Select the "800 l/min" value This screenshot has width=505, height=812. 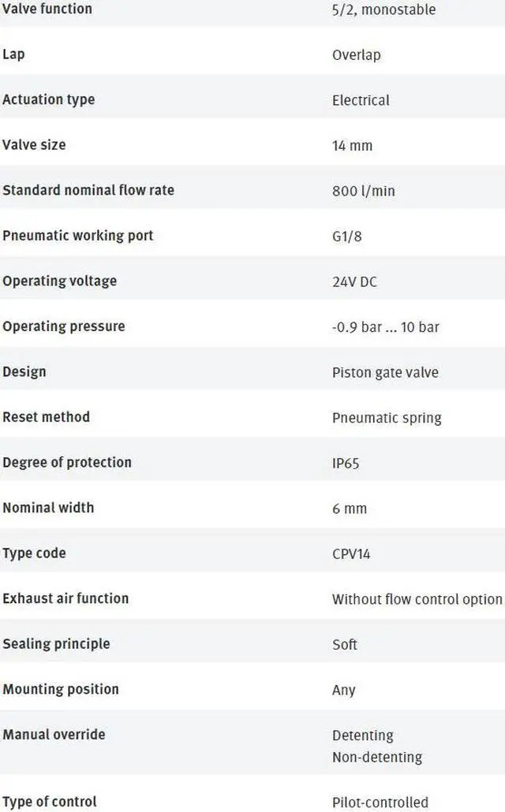[x=364, y=191]
